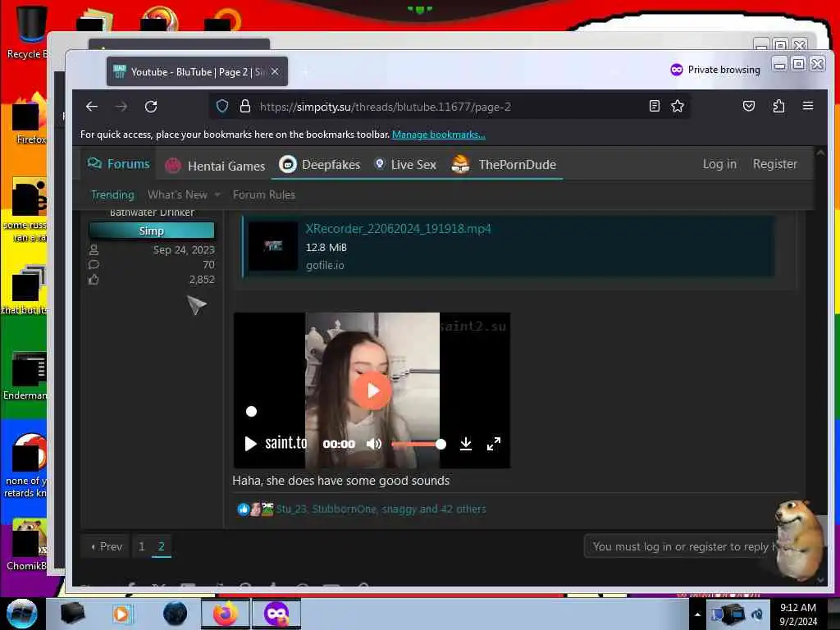
Task: Download the video with the download icon
Action: [x=466, y=444]
